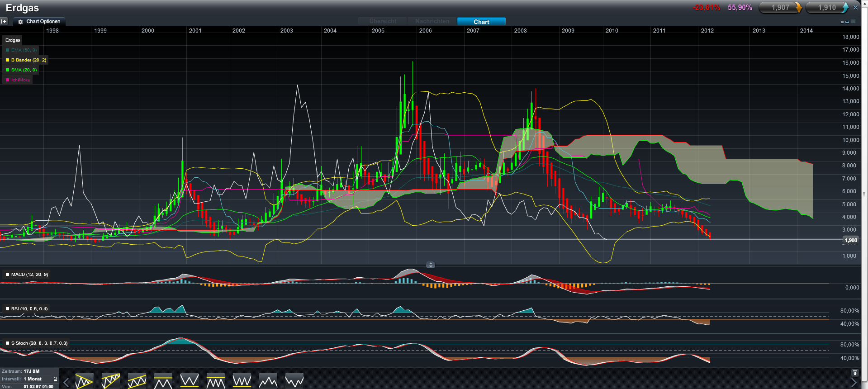Screen dimensions: 868x389
Task: Click the 18,000 price axis label
Action: click(851, 37)
